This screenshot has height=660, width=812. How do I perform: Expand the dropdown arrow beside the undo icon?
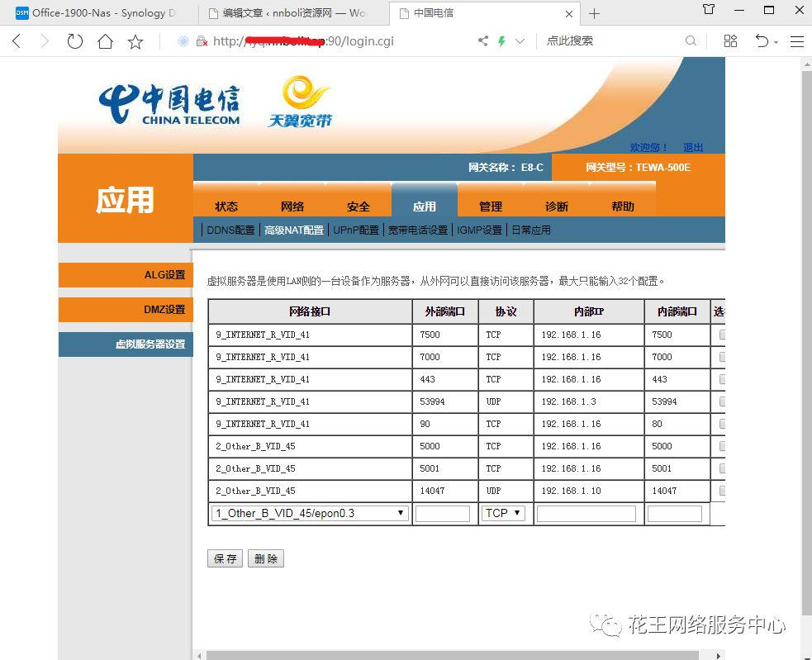coord(776,41)
